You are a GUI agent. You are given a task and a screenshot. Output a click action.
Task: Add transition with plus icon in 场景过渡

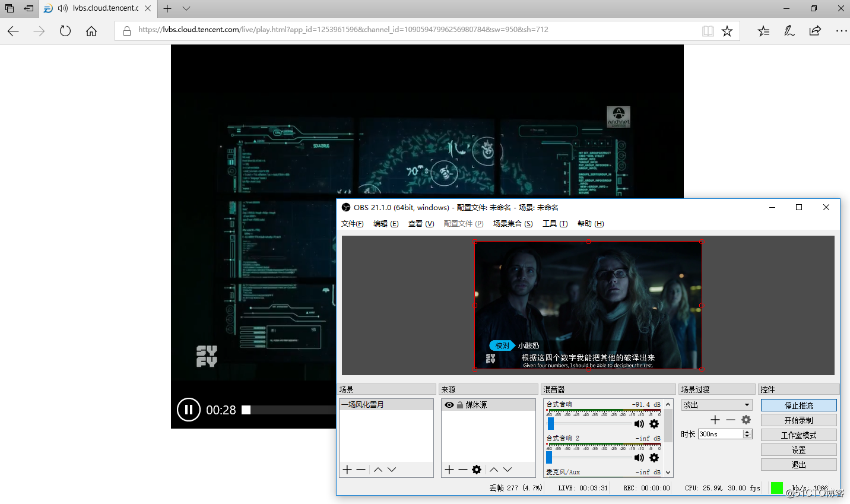click(715, 420)
